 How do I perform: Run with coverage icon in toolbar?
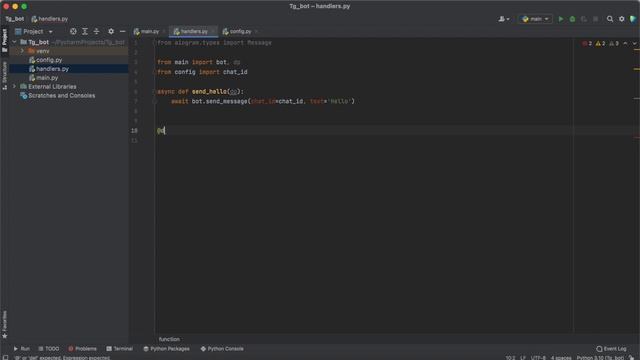(584, 19)
